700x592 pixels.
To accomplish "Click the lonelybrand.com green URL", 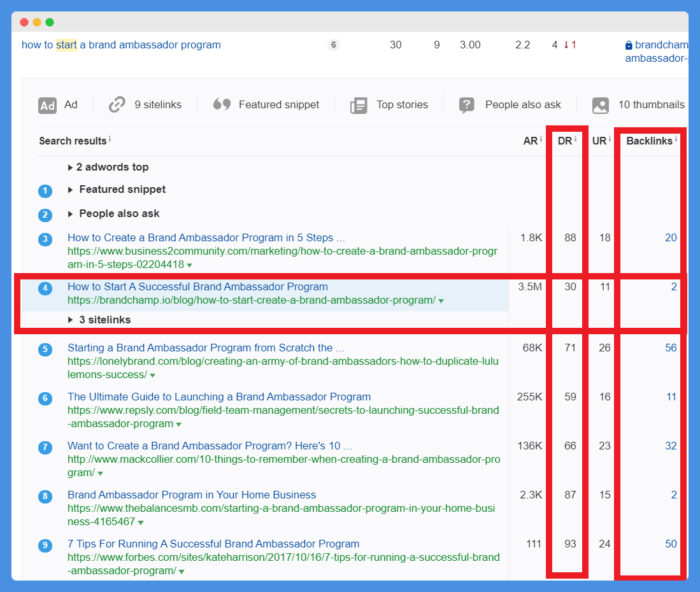I will (x=283, y=368).
